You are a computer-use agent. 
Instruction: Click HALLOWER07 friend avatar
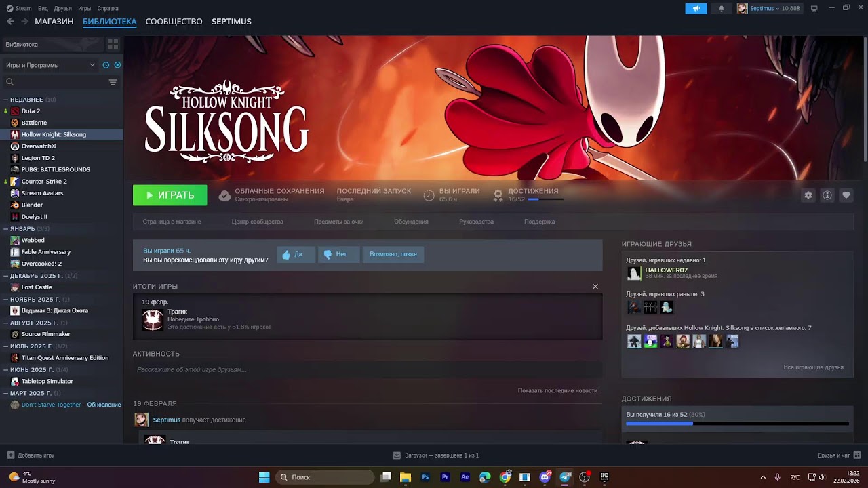tap(634, 273)
